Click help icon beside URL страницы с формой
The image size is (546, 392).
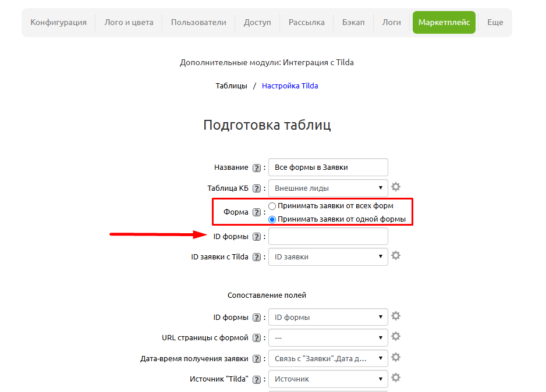[x=257, y=338]
